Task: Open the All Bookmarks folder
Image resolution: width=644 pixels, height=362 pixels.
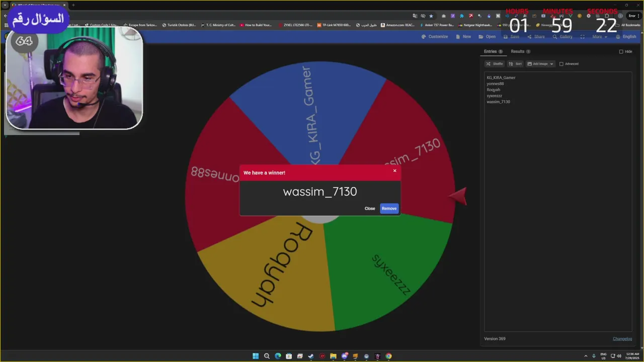Action: tap(628, 25)
